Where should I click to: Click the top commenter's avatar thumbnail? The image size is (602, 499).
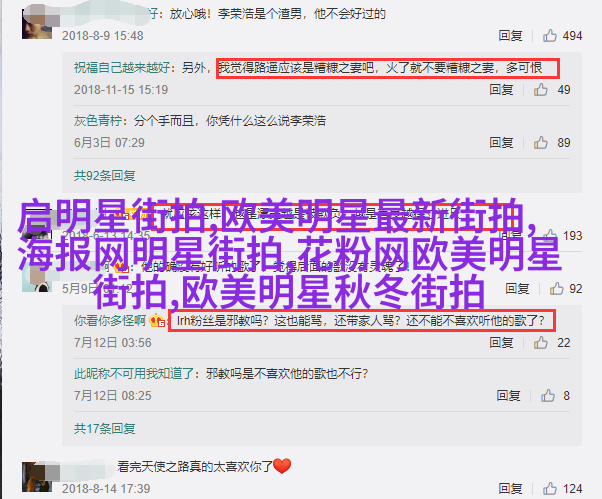point(37,24)
